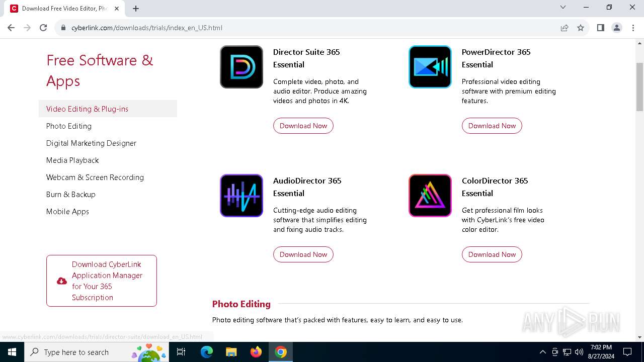Open the tab search dropdown arrow
644x362 pixels.
click(x=563, y=7)
